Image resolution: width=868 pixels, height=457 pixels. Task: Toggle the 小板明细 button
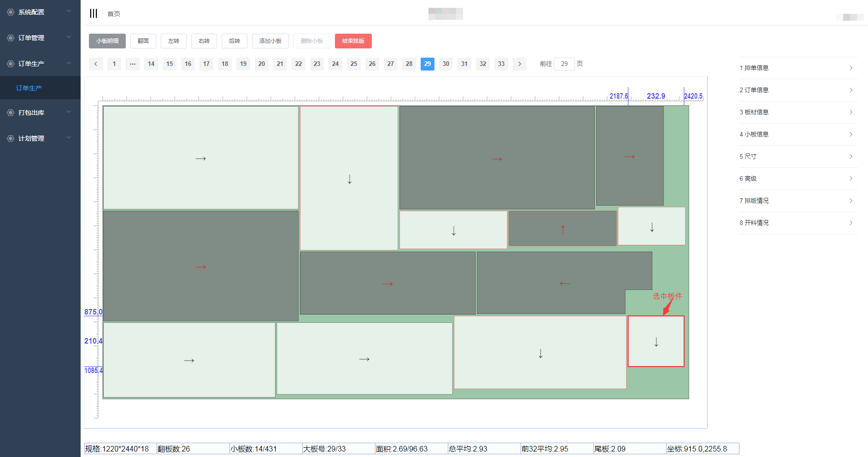point(107,41)
